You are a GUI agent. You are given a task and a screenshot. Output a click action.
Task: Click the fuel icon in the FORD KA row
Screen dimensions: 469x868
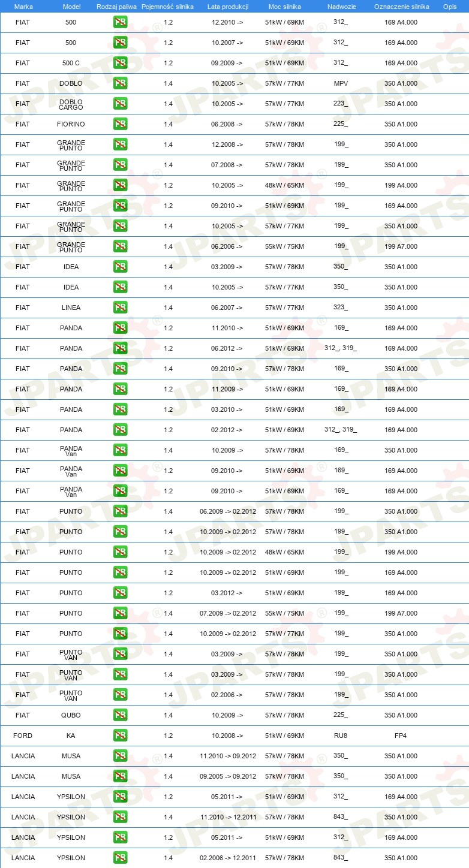[120, 736]
